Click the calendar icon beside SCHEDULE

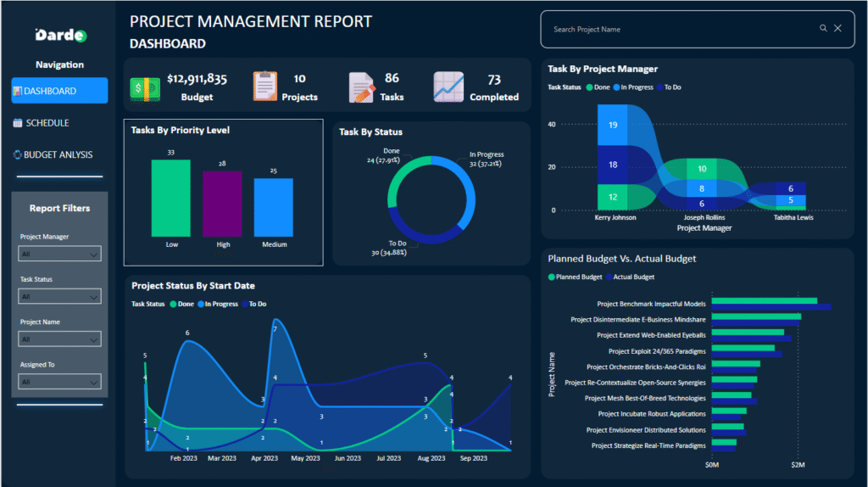coord(18,123)
